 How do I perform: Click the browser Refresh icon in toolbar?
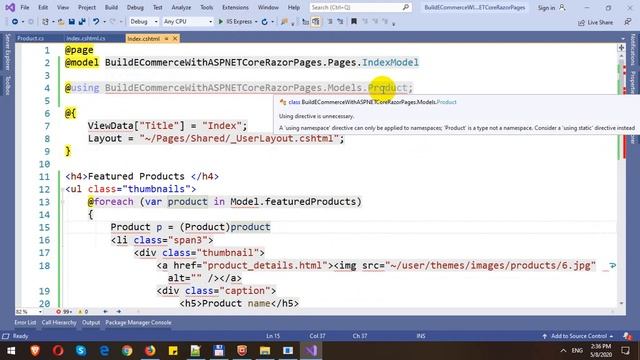[x=264, y=22]
